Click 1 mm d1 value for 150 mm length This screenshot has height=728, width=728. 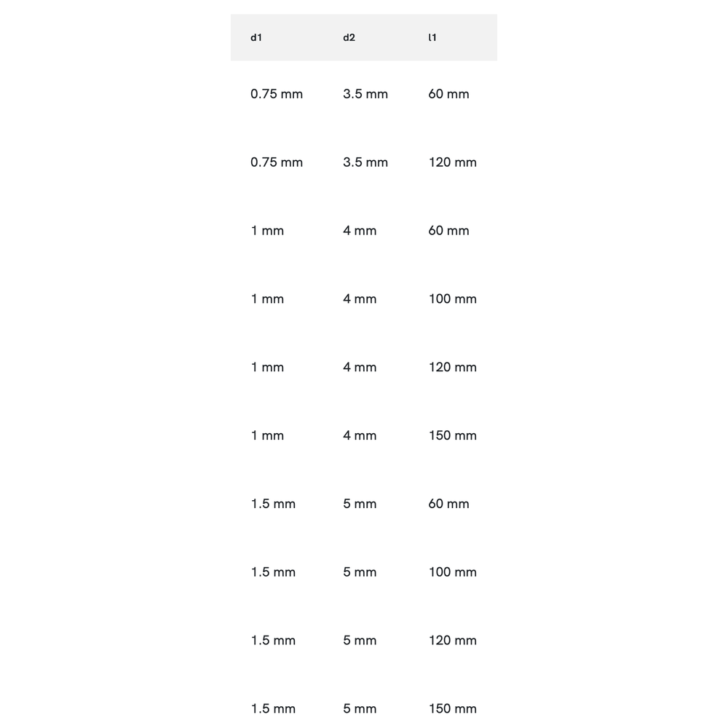[267, 435]
